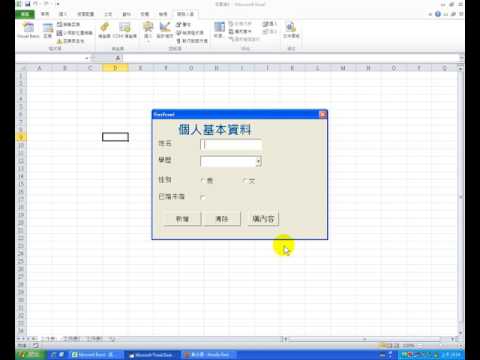
Task: Switch to the Data ribbon tab
Action: click(x=126, y=14)
